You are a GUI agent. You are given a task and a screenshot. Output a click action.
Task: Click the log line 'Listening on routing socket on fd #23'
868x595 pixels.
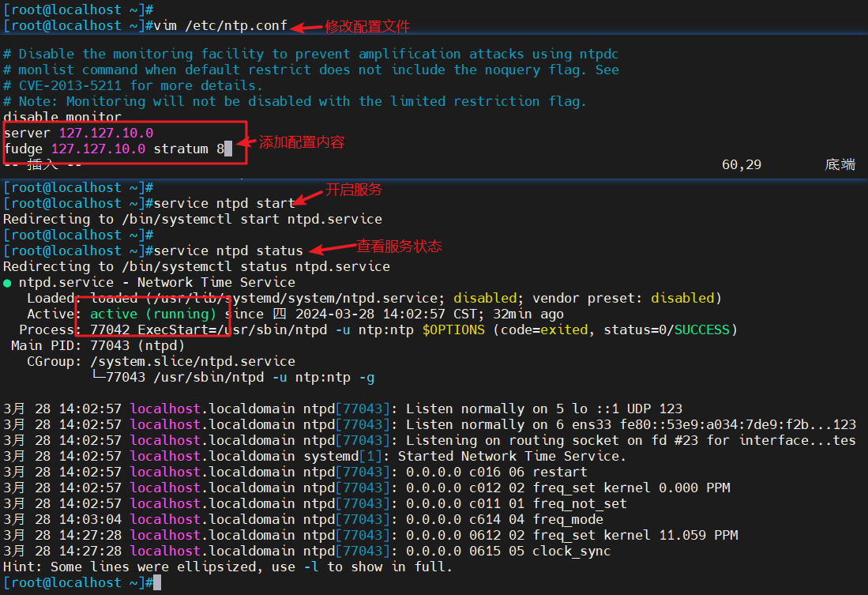430,440
